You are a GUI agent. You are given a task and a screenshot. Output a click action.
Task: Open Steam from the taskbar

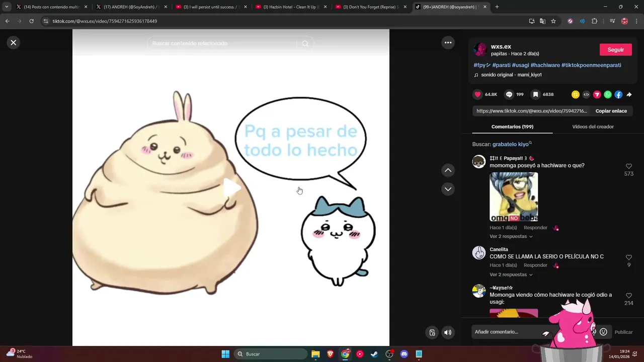click(374, 354)
